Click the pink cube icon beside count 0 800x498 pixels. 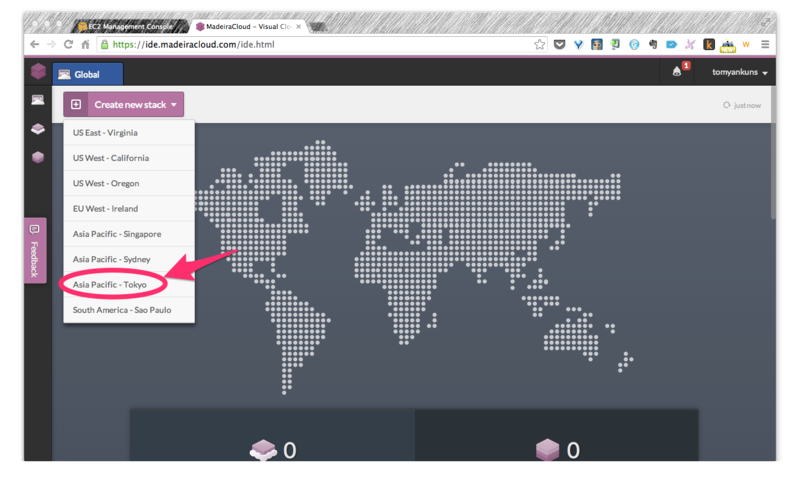547,450
